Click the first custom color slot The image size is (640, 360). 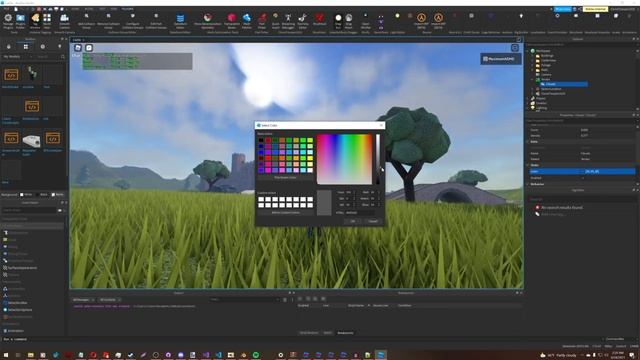(x=261, y=200)
